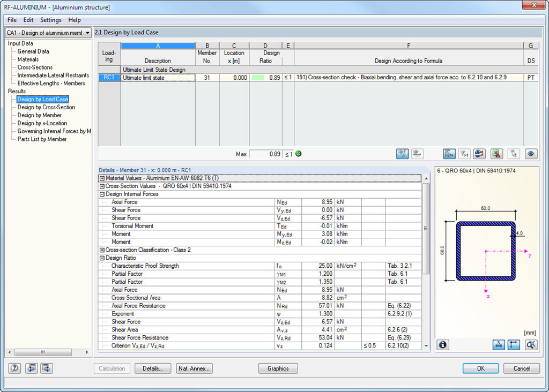Screen dimensions: 549x392
Task: Select Design by Load Case
Action: [x=43, y=99]
